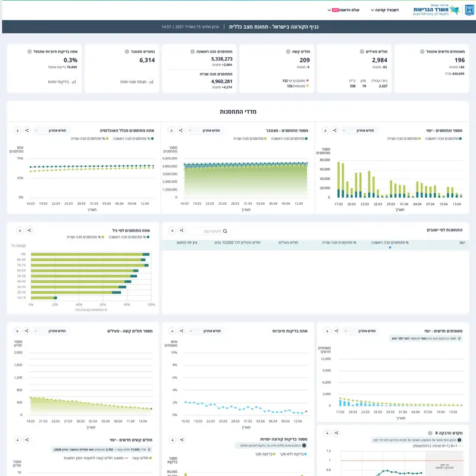476x476 pixels.
Task: Toggle מתחסנים מנה שנייה legend in daily vaccinations chart
Action: [x=404, y=139]
